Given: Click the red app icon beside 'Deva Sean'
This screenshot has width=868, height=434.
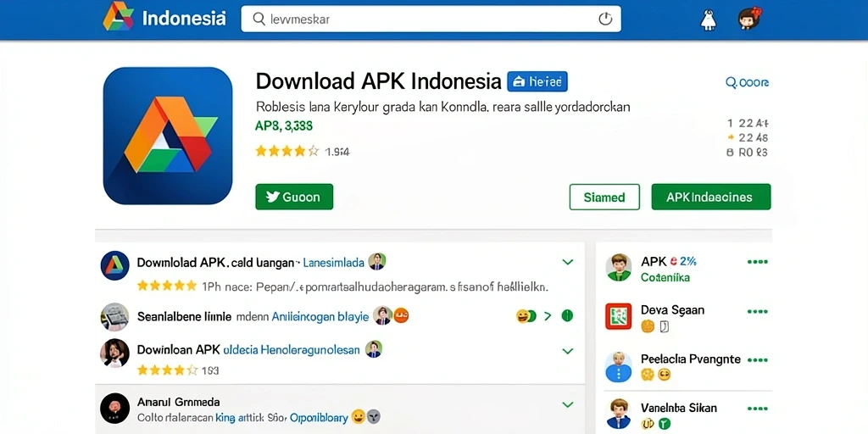Looking at the screenshot, I should pos(618,316).
